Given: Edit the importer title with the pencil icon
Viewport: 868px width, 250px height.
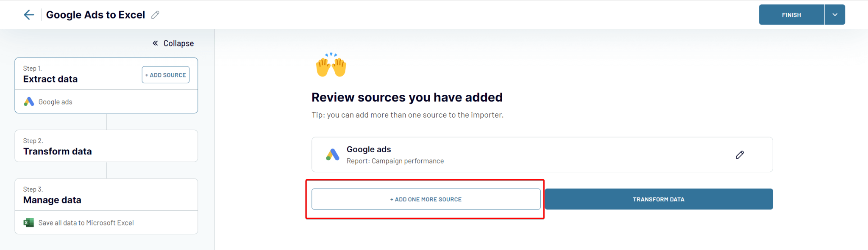Looking at the screenshot, I should coord(155,15).
